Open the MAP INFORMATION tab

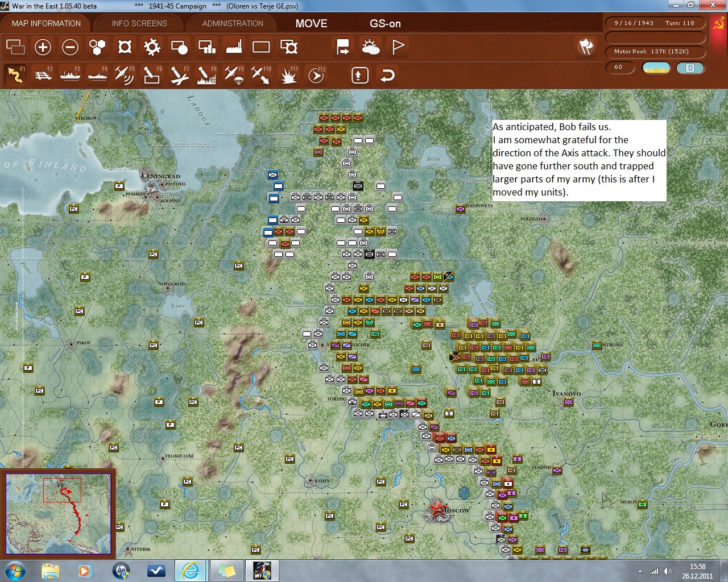coord(46,23)
